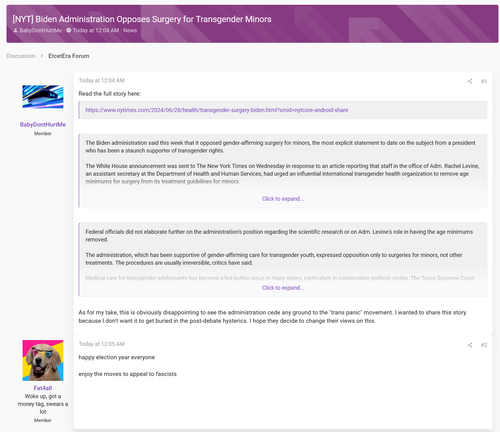Click the News tag in thread header

tap(130, 30)
